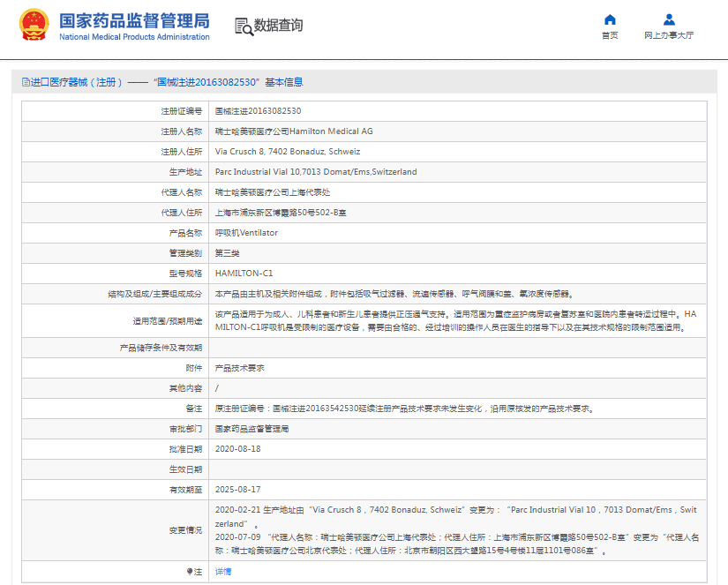Image resolution: width=728 pixels, height=585 pixels.
Task: Select the Hamilton Medical AG registrant name
Action: coord(294,131)
